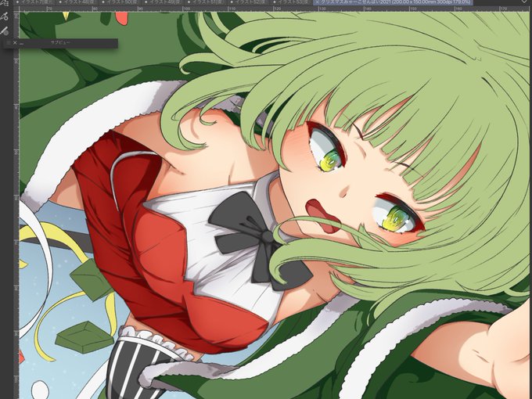Select the eyedropper tool in the left toolbar

point(5,16)
